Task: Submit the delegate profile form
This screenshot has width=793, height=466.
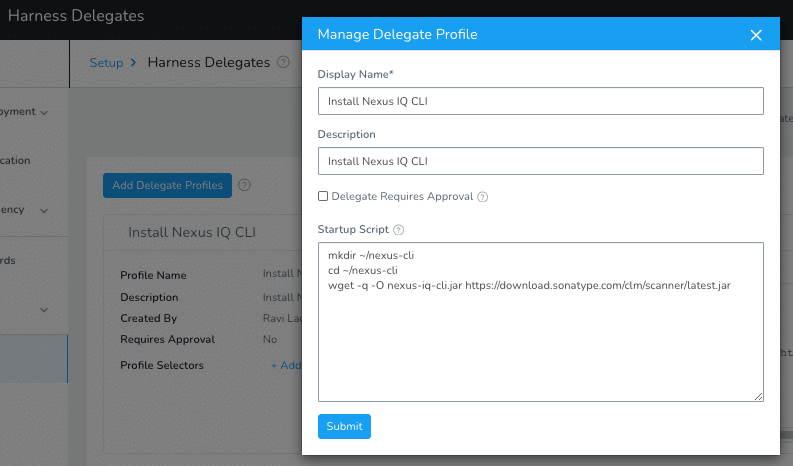Action: [344, 426]
